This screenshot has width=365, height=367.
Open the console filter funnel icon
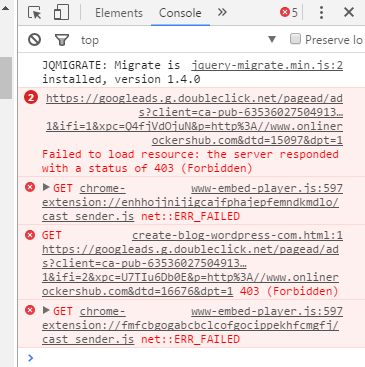click(x=62, y=40)
